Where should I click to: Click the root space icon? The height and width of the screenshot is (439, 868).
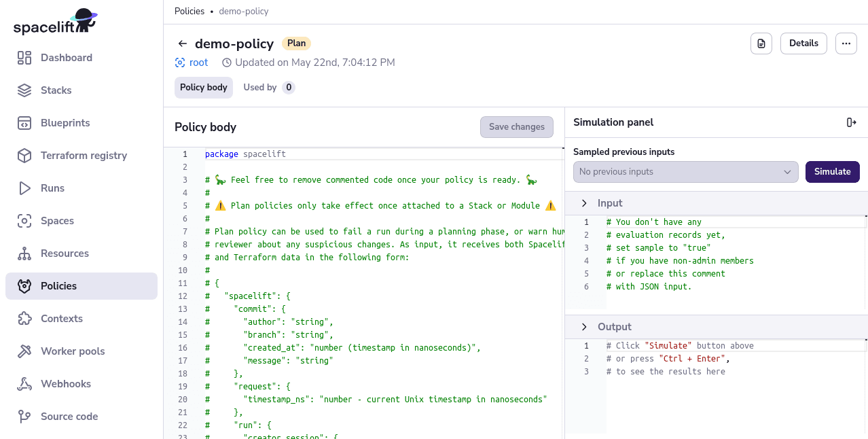[x=180, y=63]
